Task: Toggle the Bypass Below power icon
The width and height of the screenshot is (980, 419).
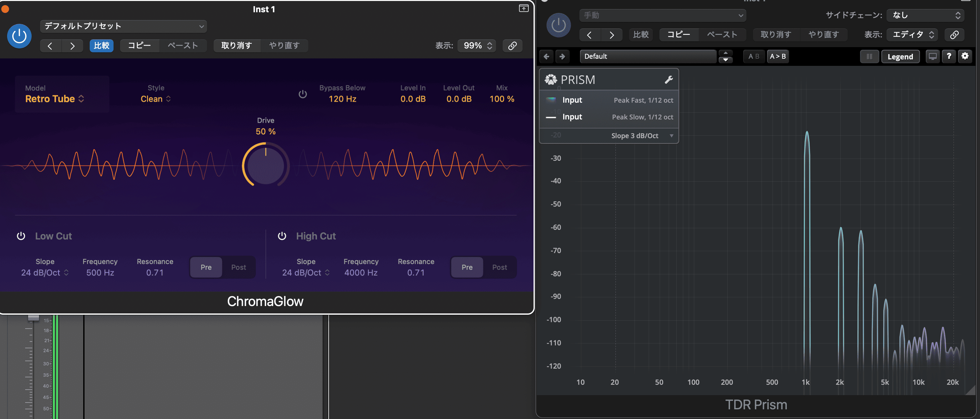Action: point(303,94)
